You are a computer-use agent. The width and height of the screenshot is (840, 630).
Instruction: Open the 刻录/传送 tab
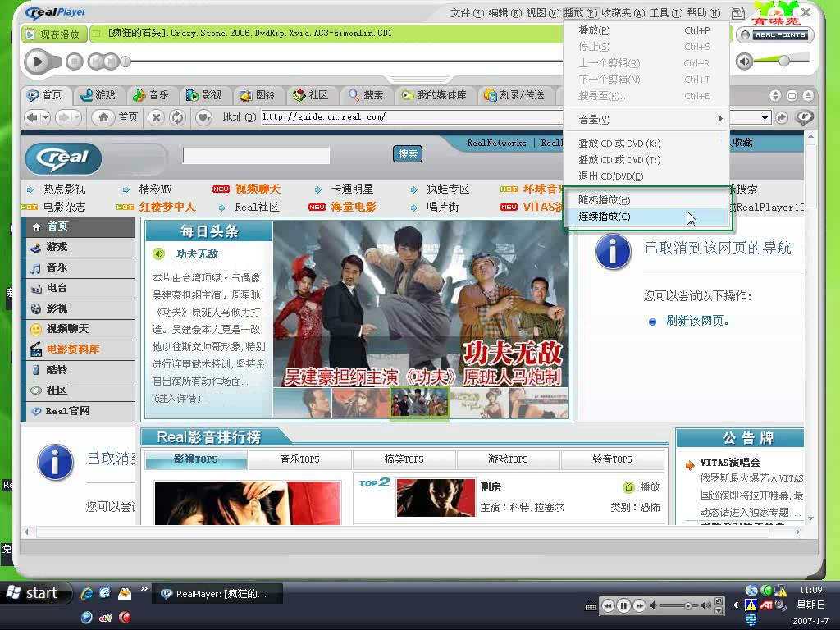[514, 95]
